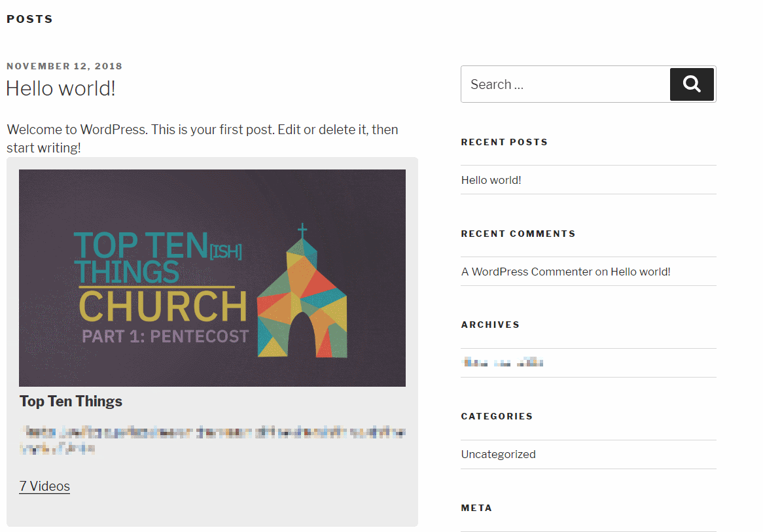Open the "Hello world!" post title

click(61, 88)
